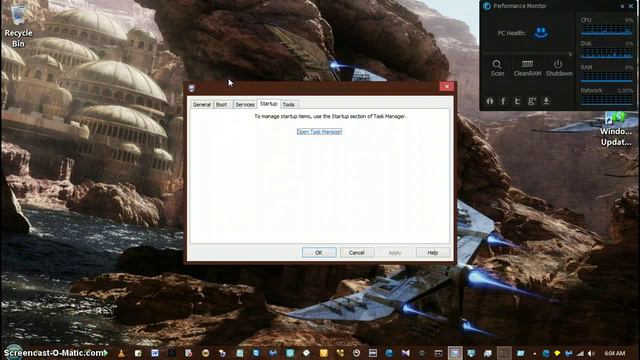Click the Disk usage graph
This screenshot has width=640, height=360.
tap(606, 53)
